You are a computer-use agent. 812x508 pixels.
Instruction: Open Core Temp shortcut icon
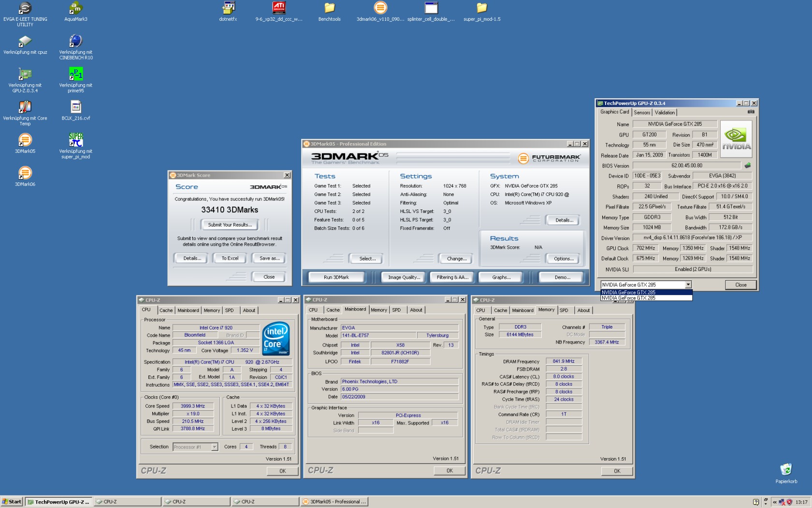pyautogui.click(x=25, y=107)
